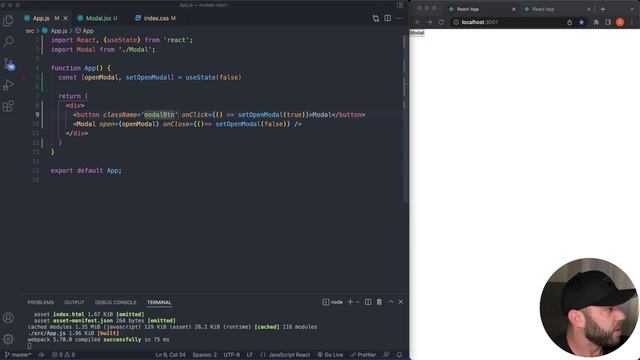Click the export default App line

(86, 171)
